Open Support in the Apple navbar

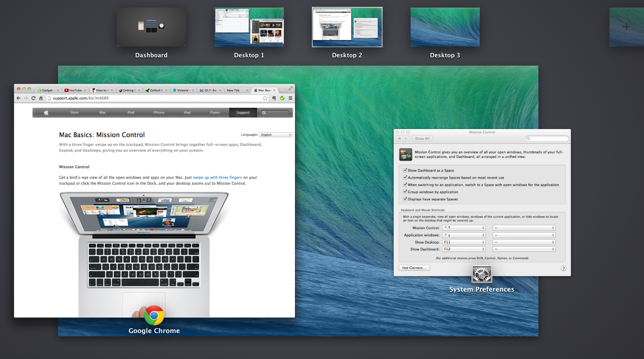(243, 112)
